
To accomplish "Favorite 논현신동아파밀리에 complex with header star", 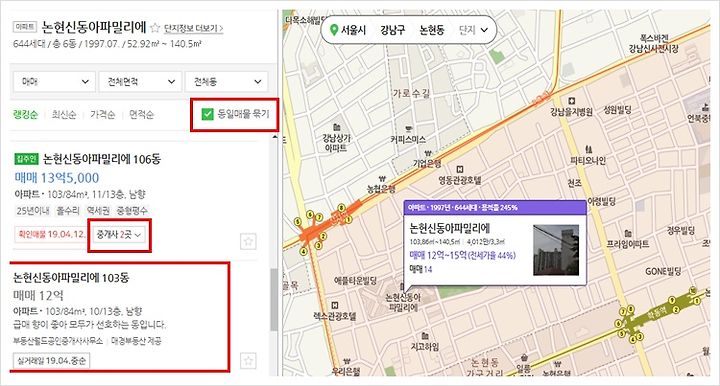I will click(155, 28).
